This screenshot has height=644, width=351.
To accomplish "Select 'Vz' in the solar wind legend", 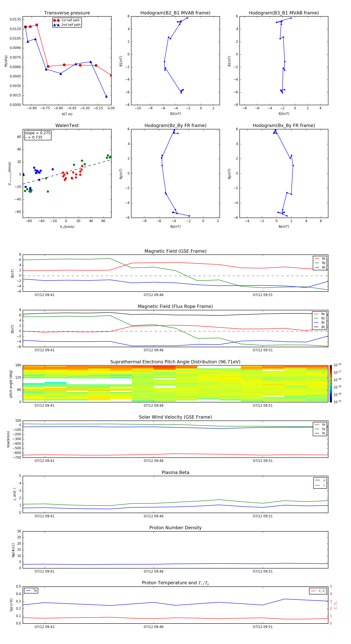I will tap(320, 433).
